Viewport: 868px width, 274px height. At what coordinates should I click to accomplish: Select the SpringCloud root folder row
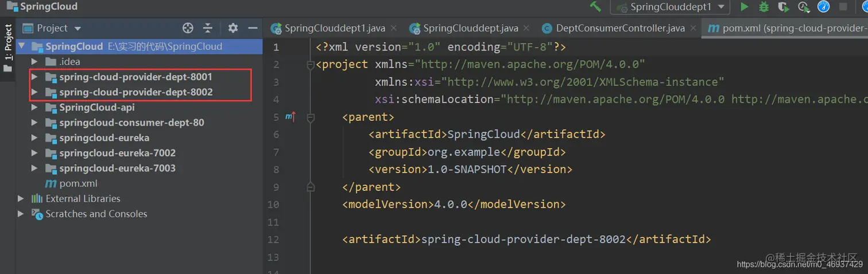[x=139, y=46]
